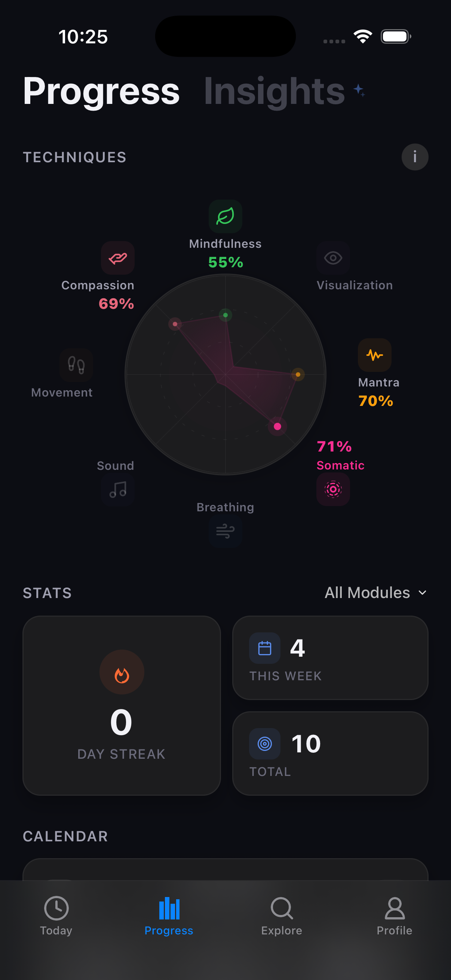Screen dimensions: 451x980
Task: Tap the Somatic ripple icon
Action: 333,490
